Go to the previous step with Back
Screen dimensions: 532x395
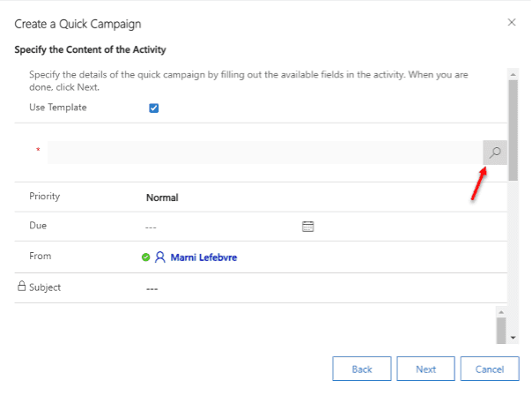tap(362, 369)
